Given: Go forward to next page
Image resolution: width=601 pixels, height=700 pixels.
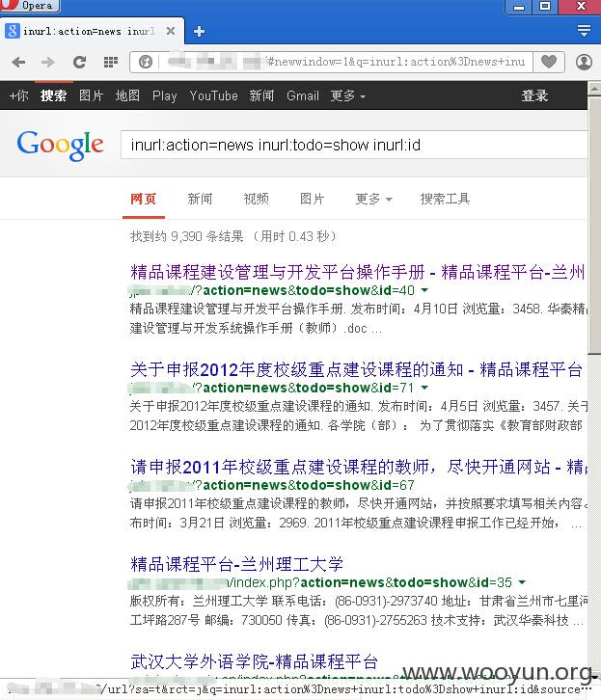Looking at the screenshot, I should tap(48, 62).
